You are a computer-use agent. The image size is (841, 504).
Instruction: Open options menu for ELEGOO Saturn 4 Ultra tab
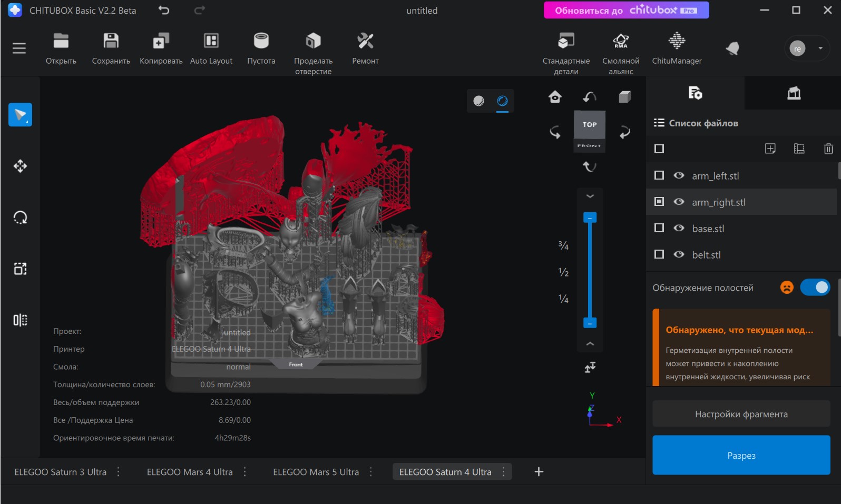point(503,472)
